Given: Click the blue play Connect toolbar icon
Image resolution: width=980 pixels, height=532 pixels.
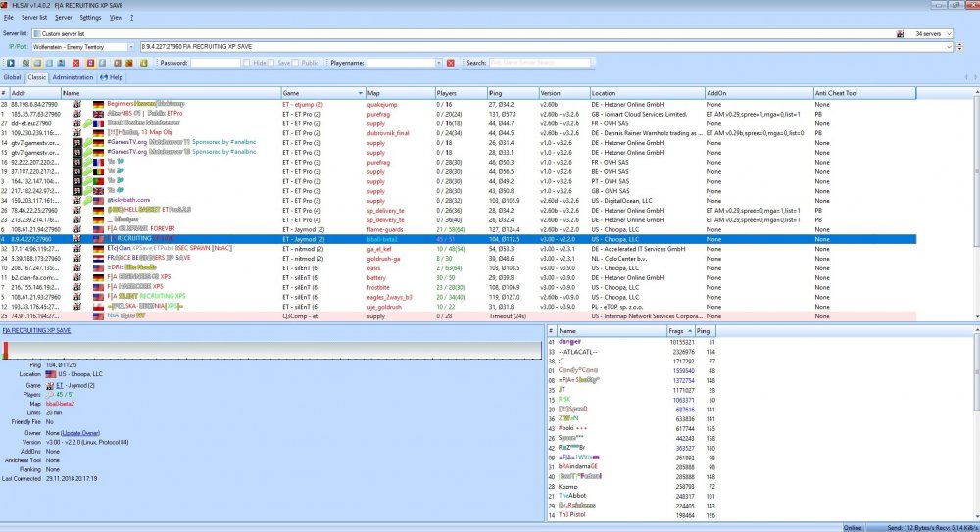Looking at the screenshot, I should [x=11, y=63].
